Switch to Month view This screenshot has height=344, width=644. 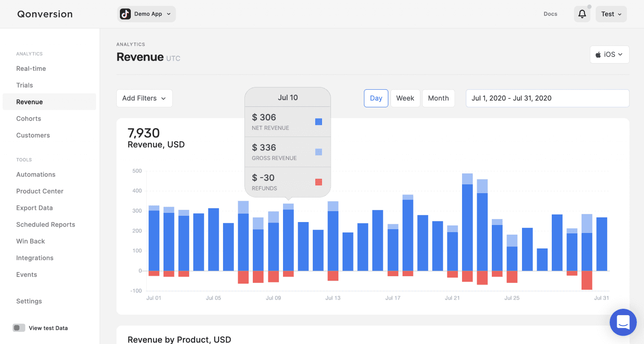[438, 98]
